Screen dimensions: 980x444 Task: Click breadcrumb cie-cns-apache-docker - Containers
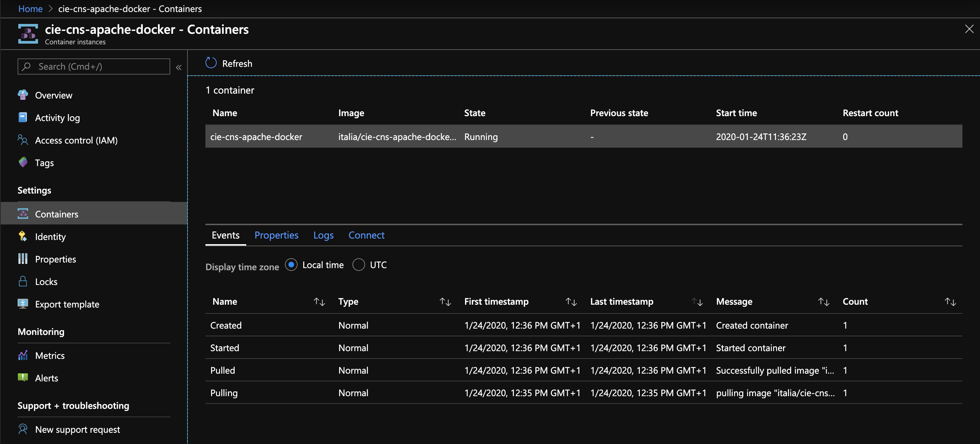pyautogui.click(x=130, y=8)
